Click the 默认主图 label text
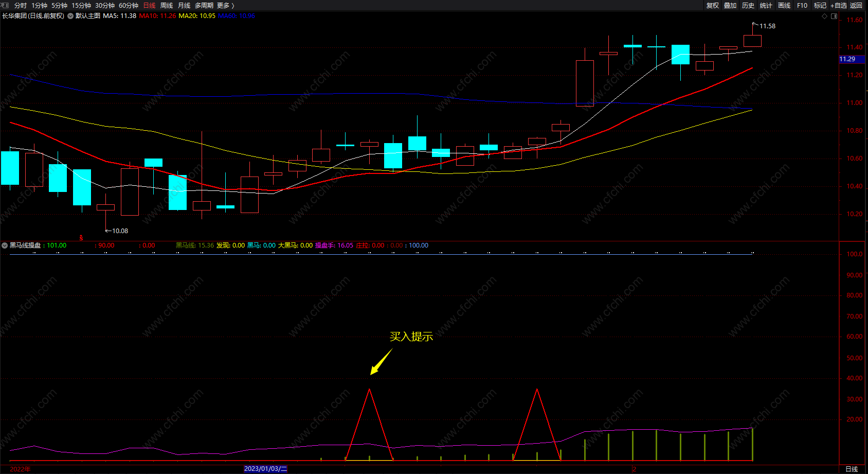This screenshot has width=868, height=474. pyautogui.click(x=88, y=16)
